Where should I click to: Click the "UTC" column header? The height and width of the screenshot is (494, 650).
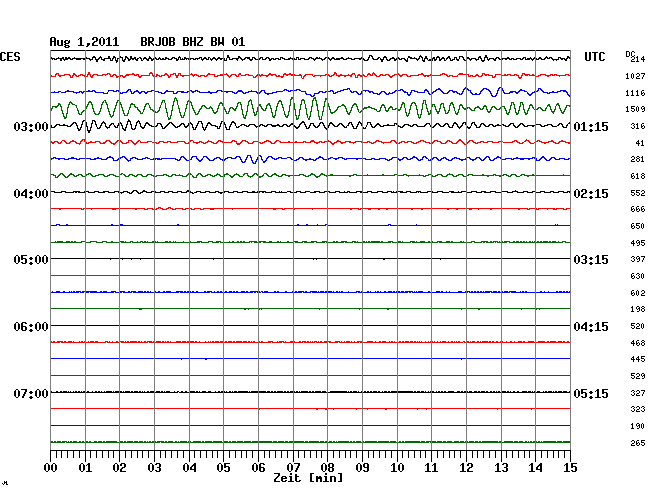click(x=594, y=57)
